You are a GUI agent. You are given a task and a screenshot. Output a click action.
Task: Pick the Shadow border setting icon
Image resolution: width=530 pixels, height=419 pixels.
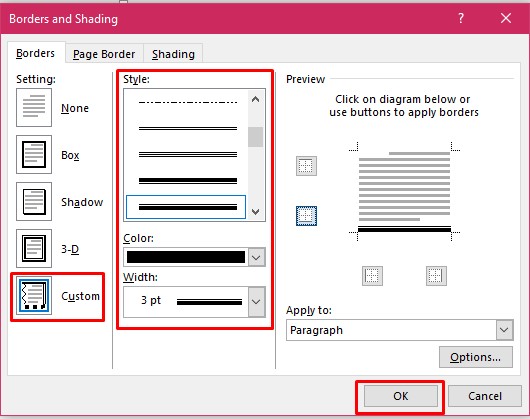pyautogui.click(x=34, y=201)
